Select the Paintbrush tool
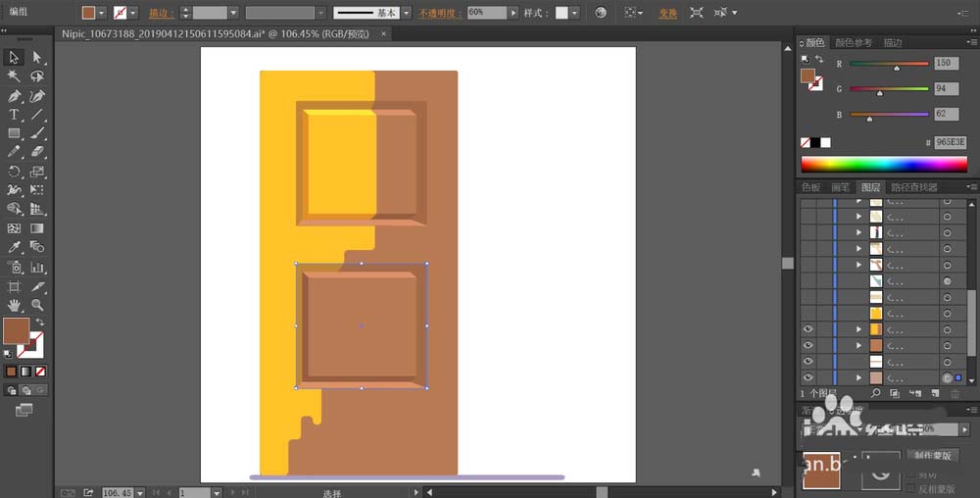 37,133
